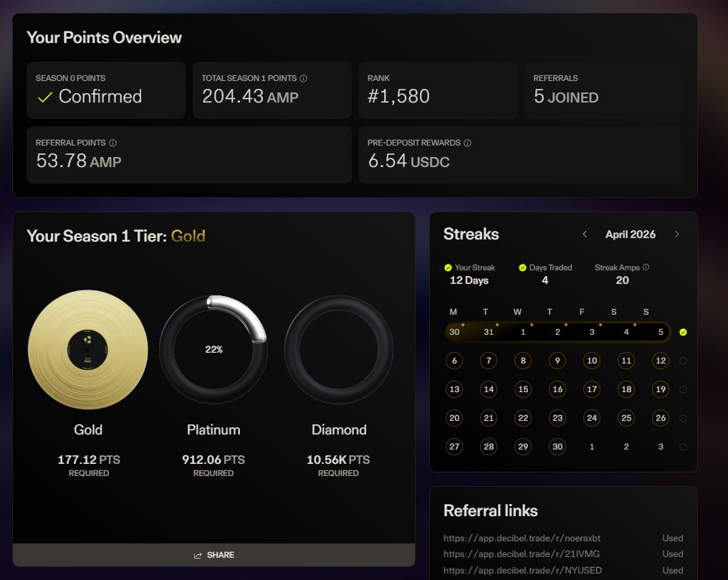The height and width of the screenshot is (580, 728).
Task: Select calendar day 12
Action: 661,361
